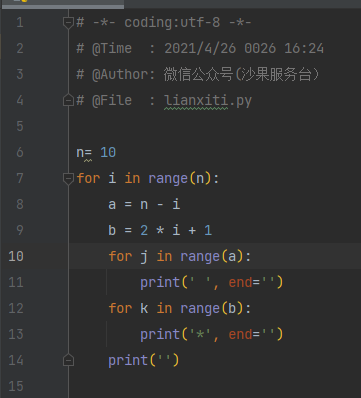Click line number 9 in the gutter
The image size is (361, 398).
(x=20, y=230)
